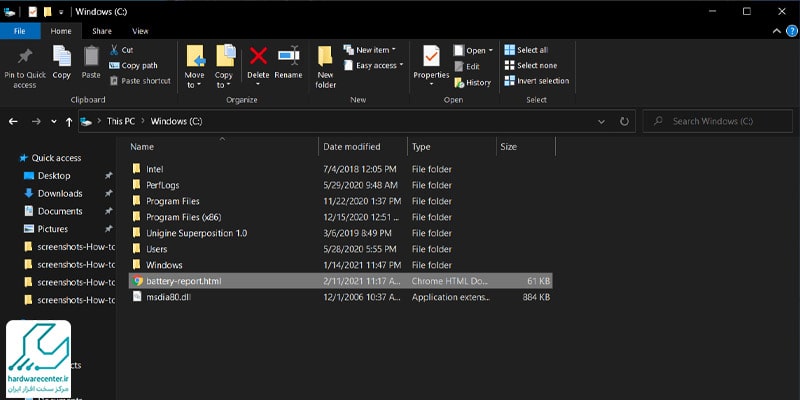Switch to the Share ribbon tab
This screenshot has height=400, width=800.
pyautogui.click(x=102, y=31)
